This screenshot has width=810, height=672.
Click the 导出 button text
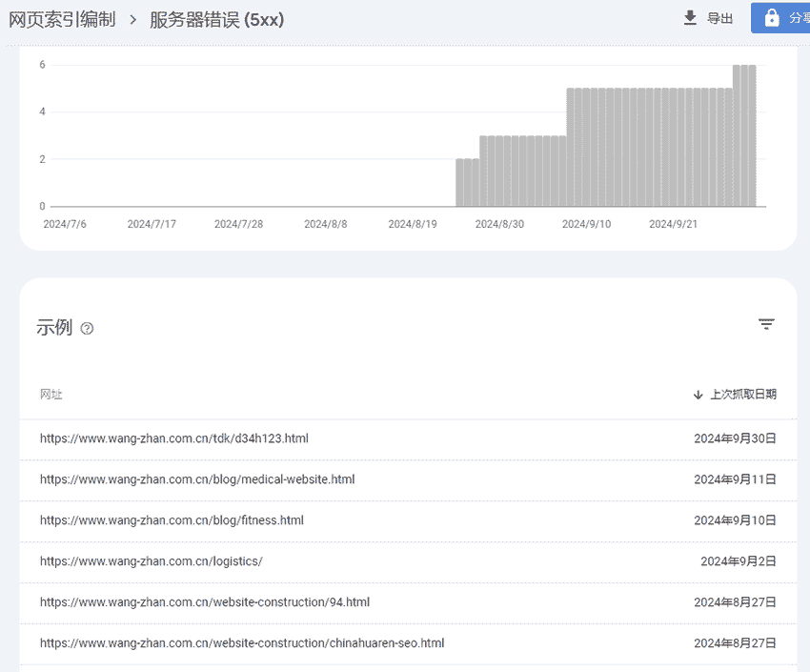pyautogui.click(x=719, y=18)
